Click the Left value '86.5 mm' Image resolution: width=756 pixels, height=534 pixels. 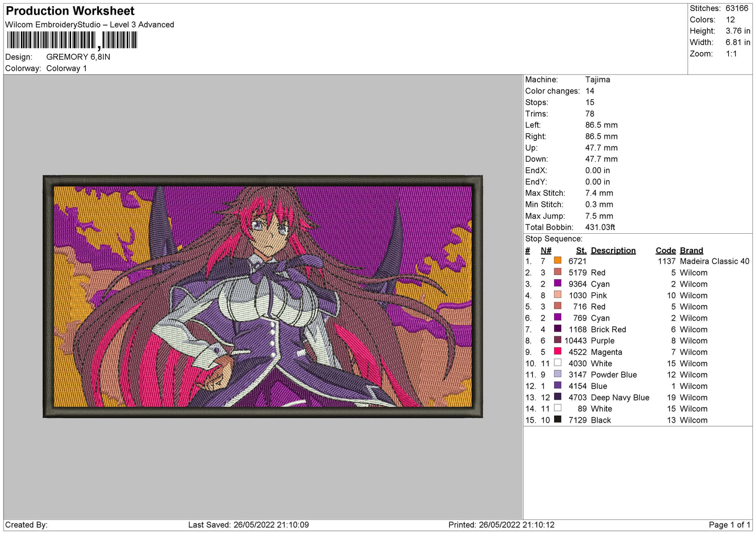(601, 125)
